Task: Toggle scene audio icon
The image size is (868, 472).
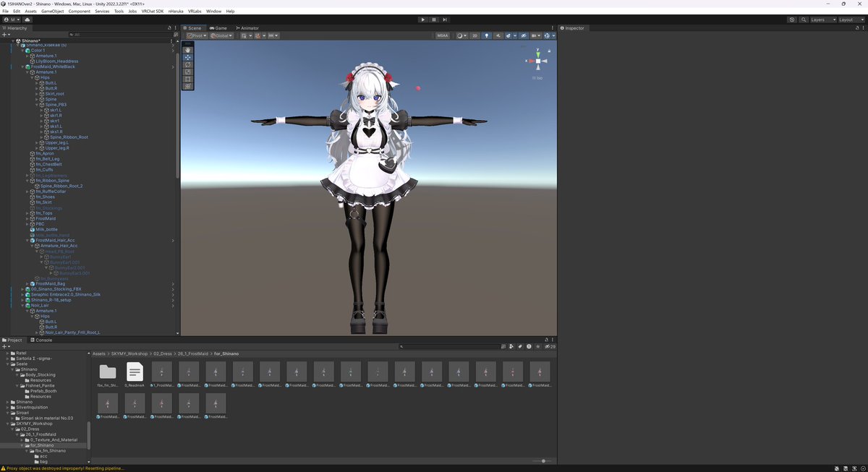Action: click(x=498, y=35)
